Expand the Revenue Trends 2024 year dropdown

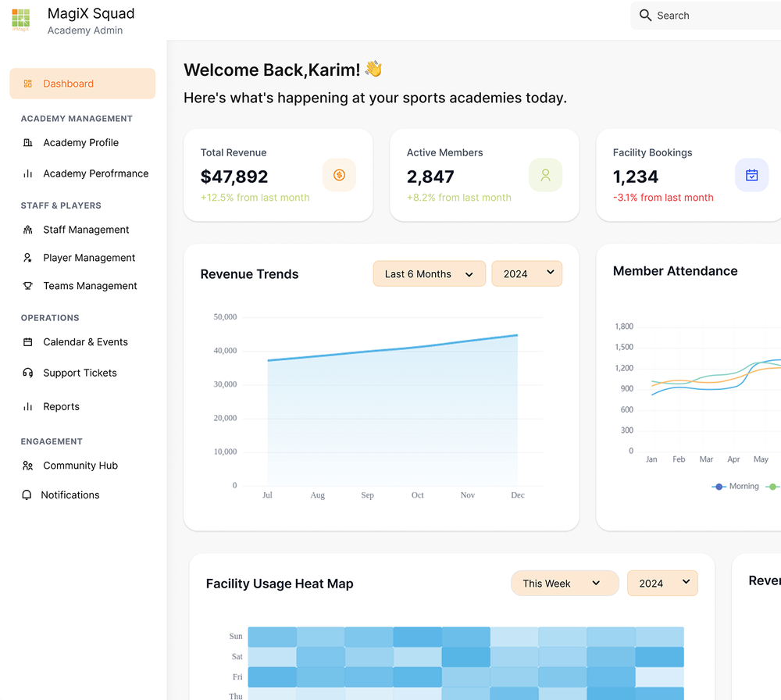[x=527, y=273]
